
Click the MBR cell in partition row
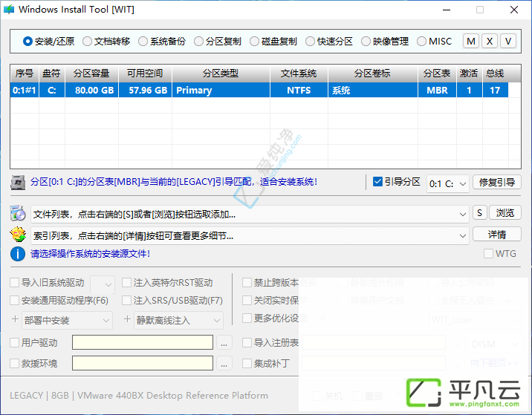pyautogui.click(x=437, y=90)
